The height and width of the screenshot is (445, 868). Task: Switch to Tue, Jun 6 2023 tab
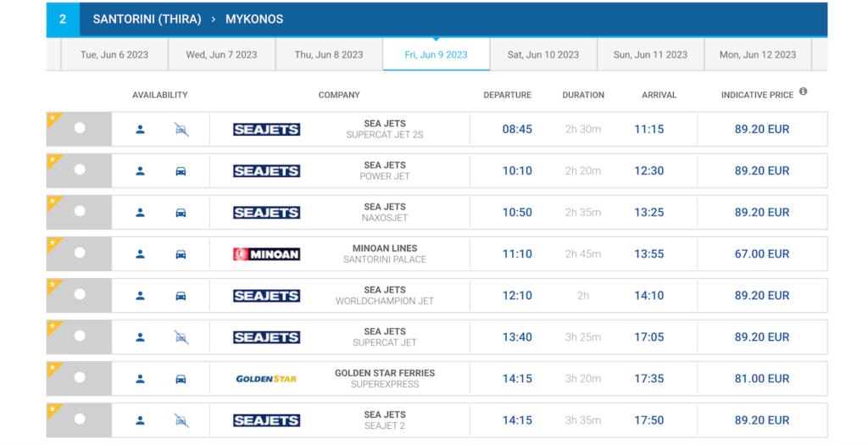(x=114, y=54)
